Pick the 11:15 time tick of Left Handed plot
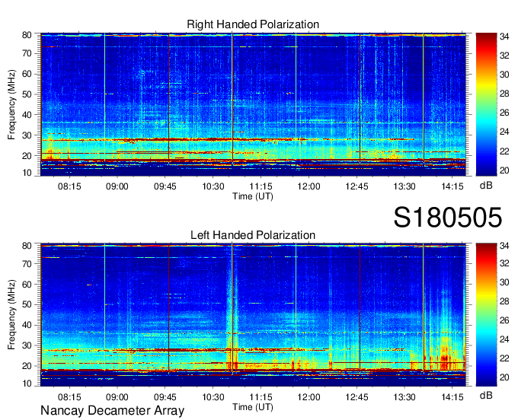The height and width of the screenshot is (420, 518). point(261,397)
